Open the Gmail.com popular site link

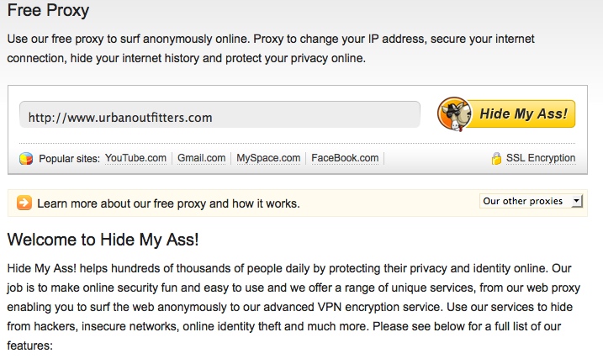pyautogui.click(x=202, y=158)
